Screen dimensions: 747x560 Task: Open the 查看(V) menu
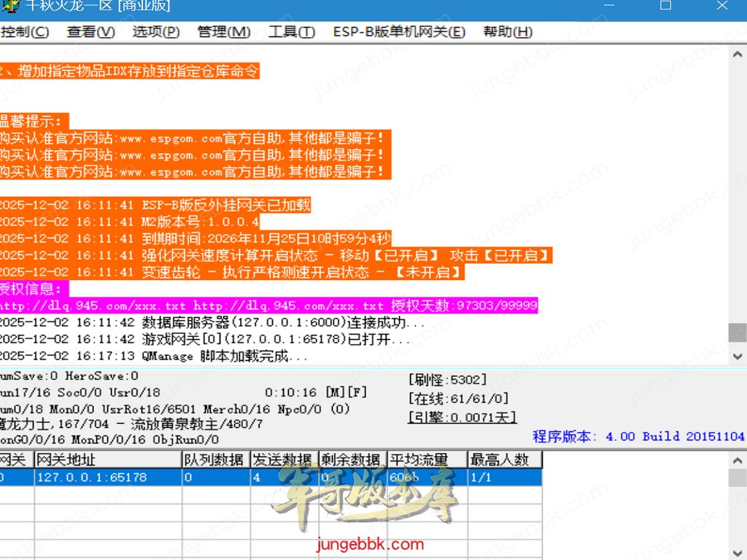[90, 32]
